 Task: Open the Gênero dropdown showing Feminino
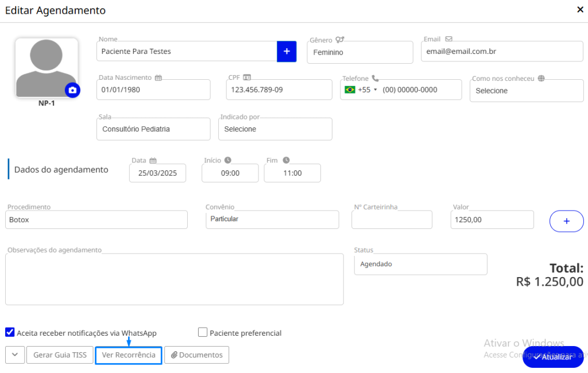[360, 52]
